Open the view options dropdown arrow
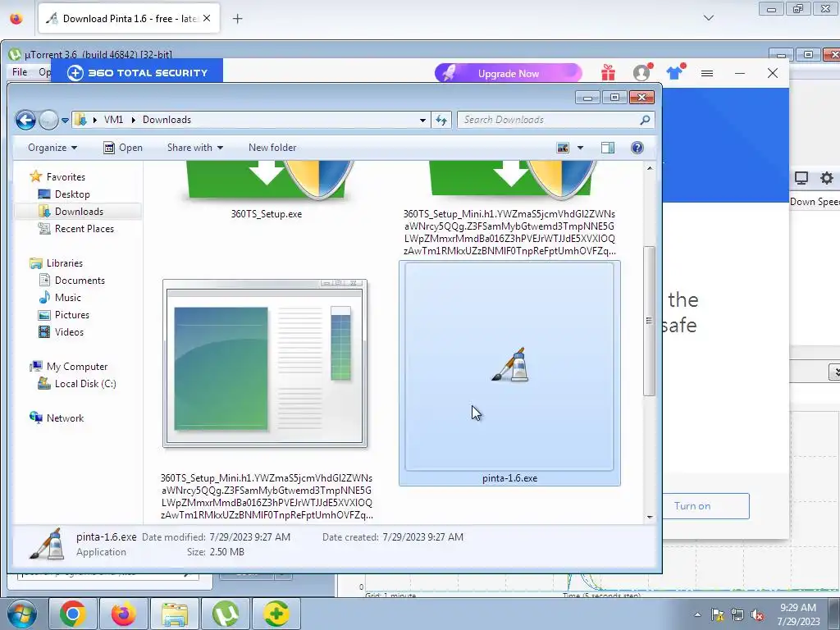 pos(580,148)
